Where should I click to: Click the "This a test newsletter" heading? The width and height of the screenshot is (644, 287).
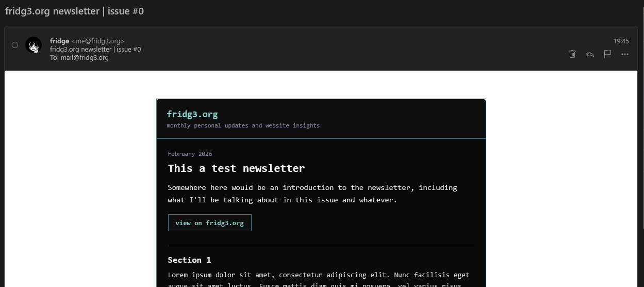point(236,168)
